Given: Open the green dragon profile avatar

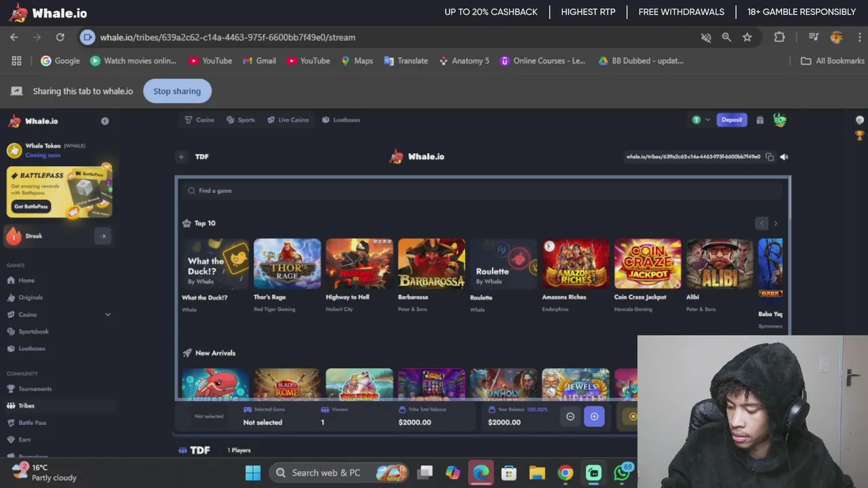Looking at the screenshot, I should [x=780, y=120].
